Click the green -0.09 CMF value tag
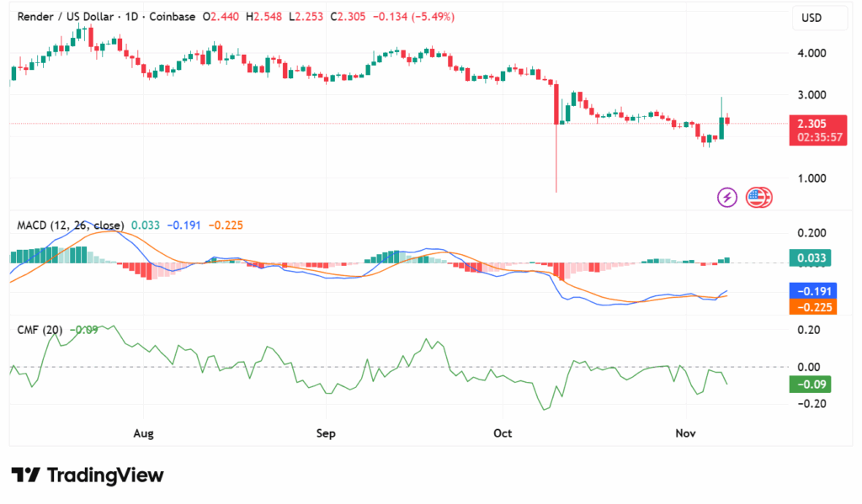Image resolution: width=862 pixels, height=504 pixels. (x=811, y=385)
